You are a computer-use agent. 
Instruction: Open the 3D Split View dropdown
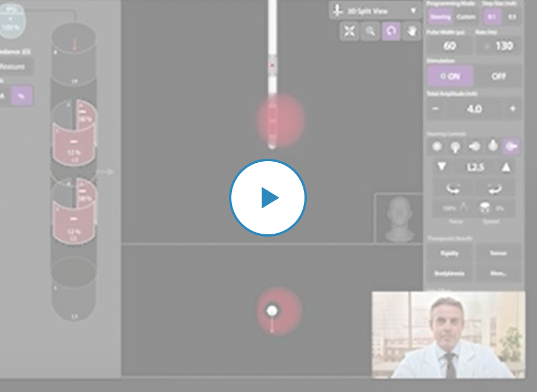375,11
